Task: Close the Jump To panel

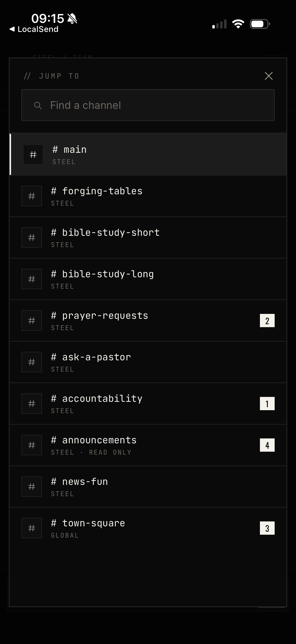Action: 269,76
